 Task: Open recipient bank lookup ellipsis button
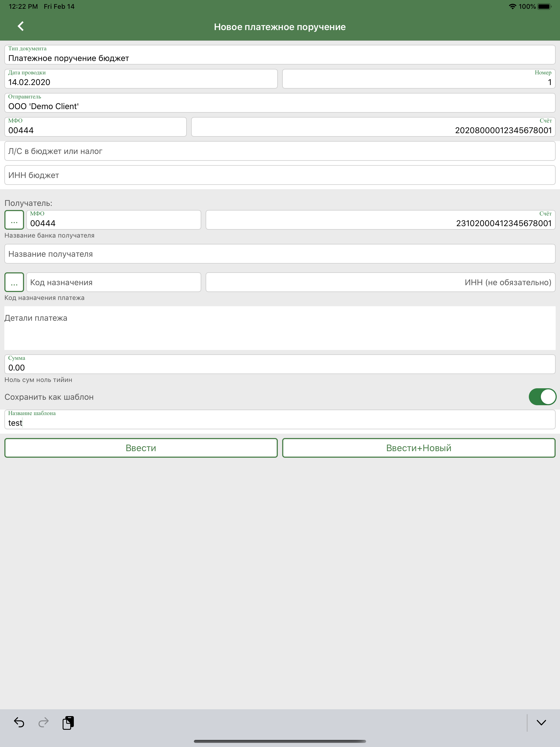pos(14,220)
